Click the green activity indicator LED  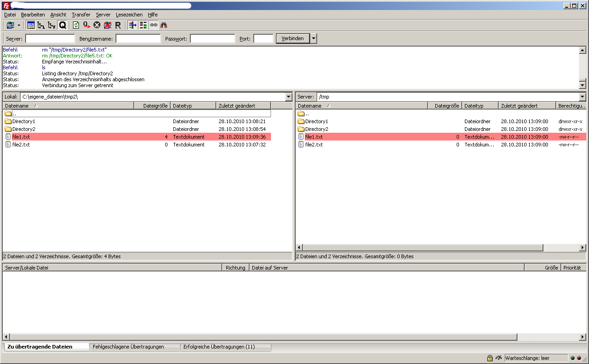[x=573, y=359]
